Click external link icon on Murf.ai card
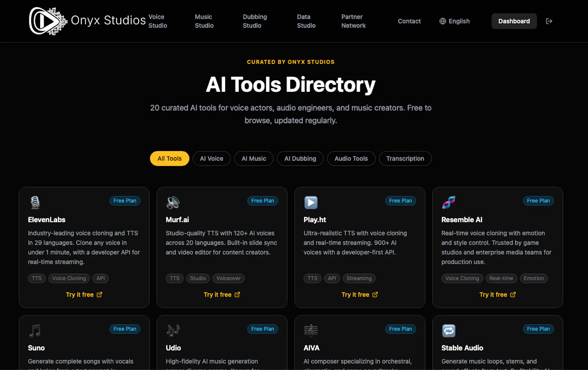 pyautogui.click(x=237, y=295)
